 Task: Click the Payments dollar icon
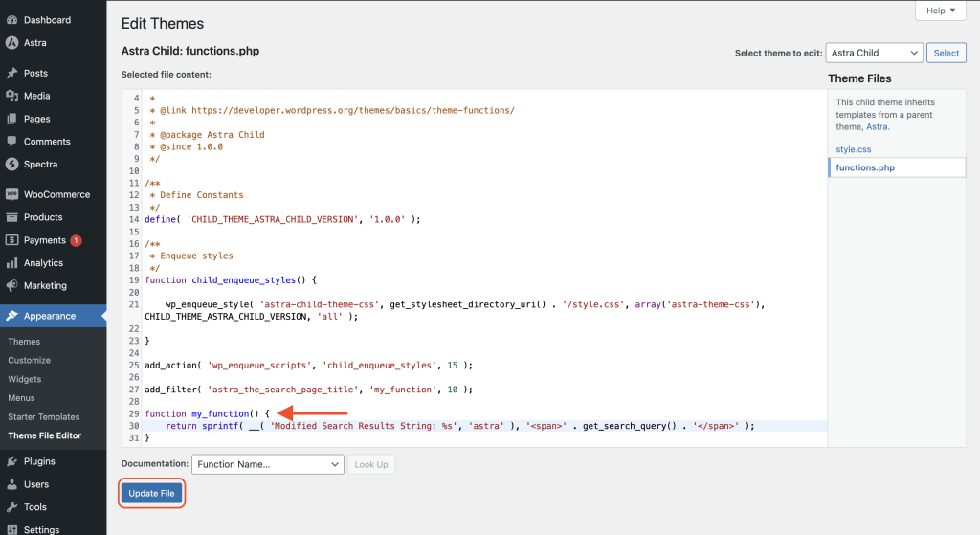[x=11, y=240]
